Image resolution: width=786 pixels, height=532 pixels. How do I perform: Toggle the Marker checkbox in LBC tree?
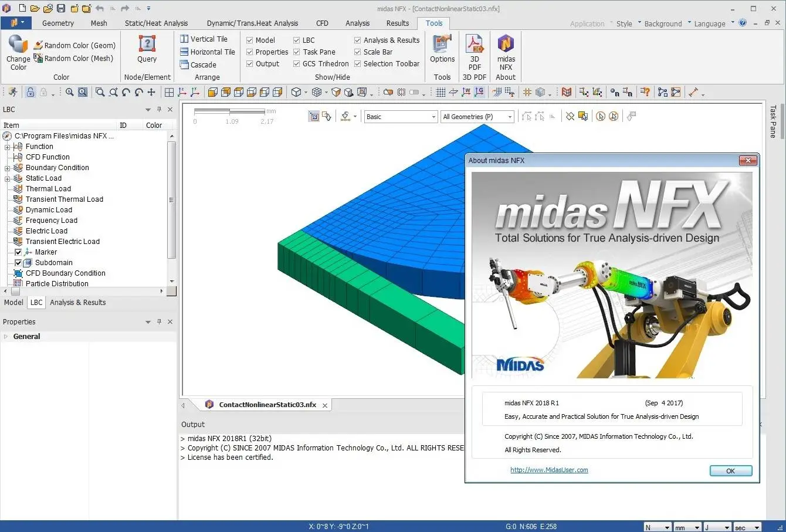pyautogui.click(x=18, y=252)
